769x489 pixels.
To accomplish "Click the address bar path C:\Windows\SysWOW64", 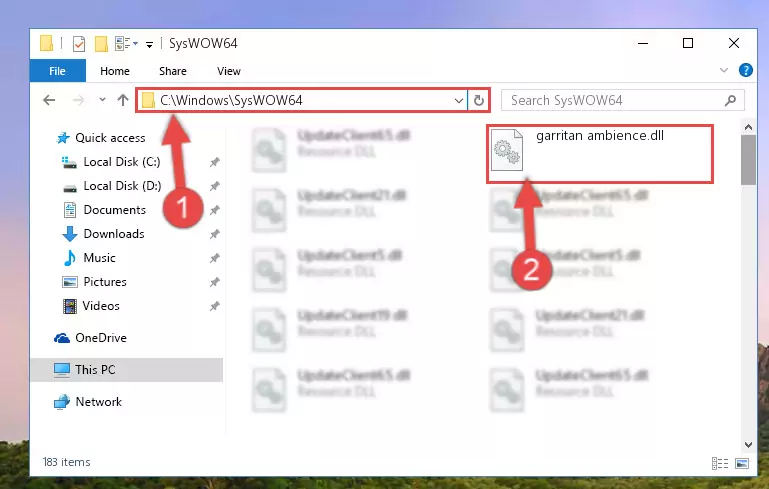I will pos(231,101).
